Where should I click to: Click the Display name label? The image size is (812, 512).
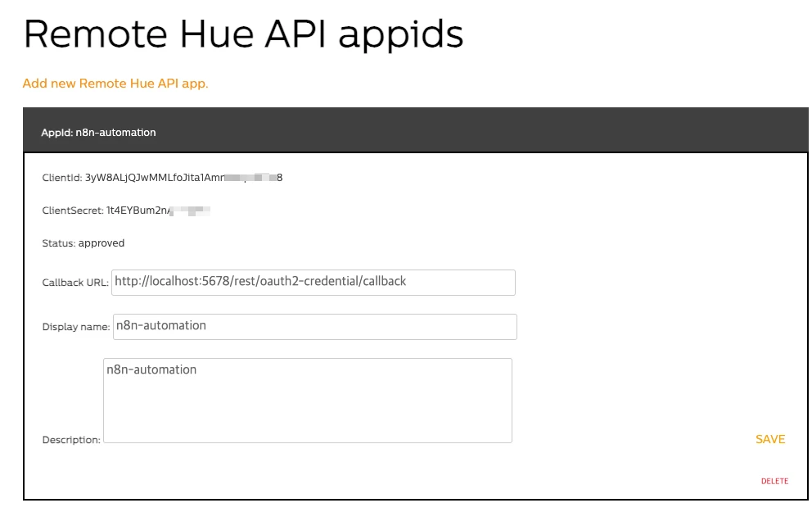75,327
